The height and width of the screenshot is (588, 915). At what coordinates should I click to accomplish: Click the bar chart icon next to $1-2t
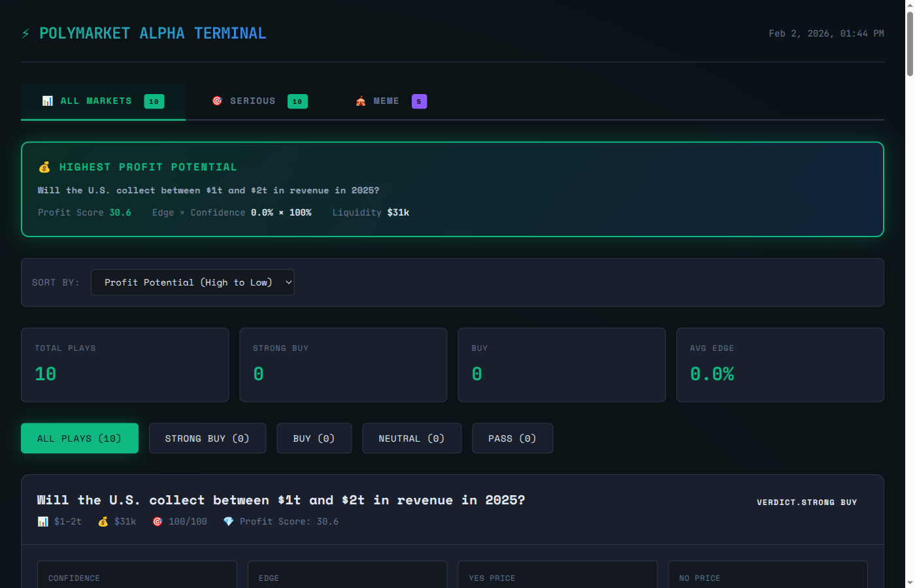click(42, 521)
